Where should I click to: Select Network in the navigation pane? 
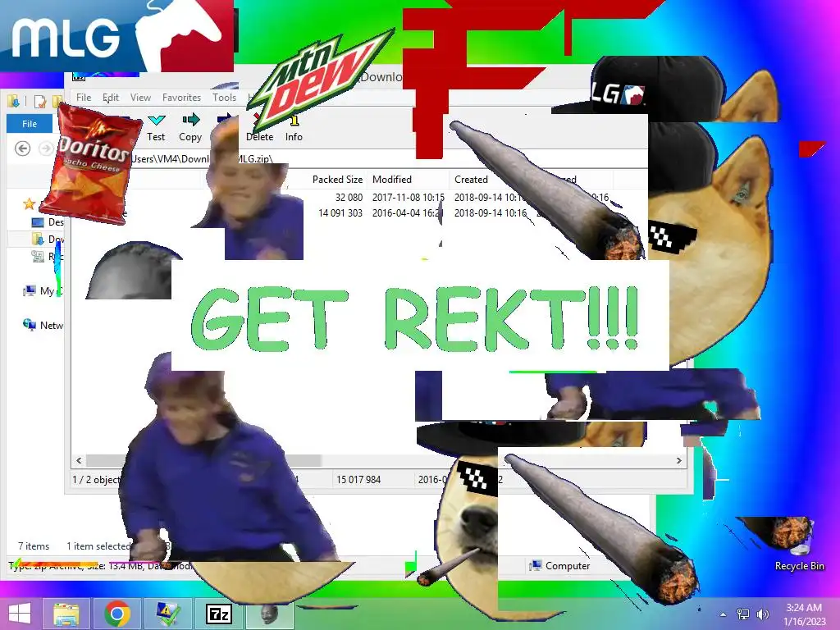coord(43,325)
